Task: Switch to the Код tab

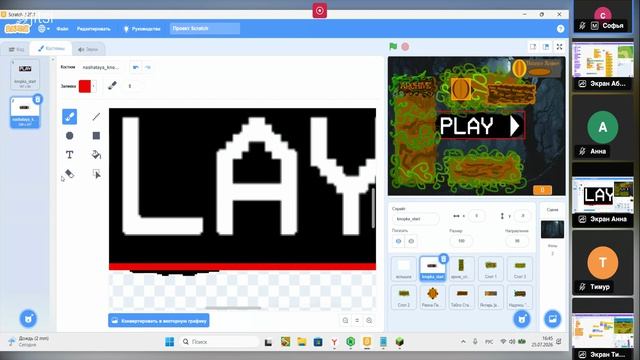Action: pos(17,49)
